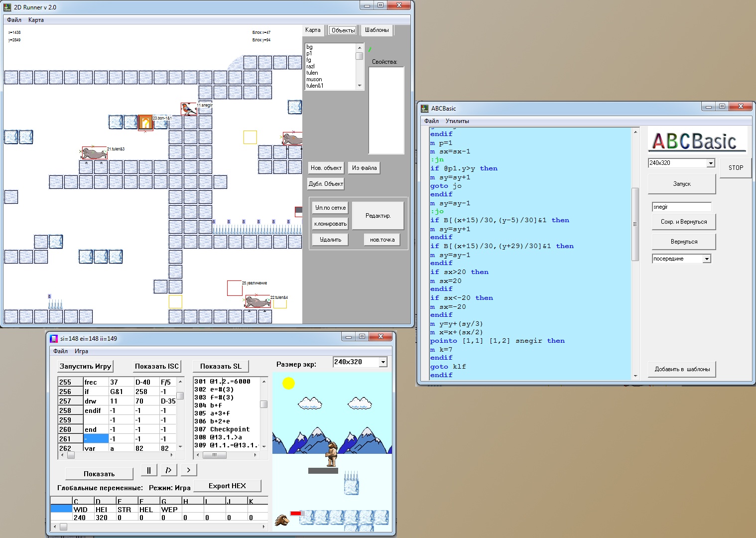This screenshot has height=538, width=756.
Task: Click the Из файла button
Action: point(365,168)
